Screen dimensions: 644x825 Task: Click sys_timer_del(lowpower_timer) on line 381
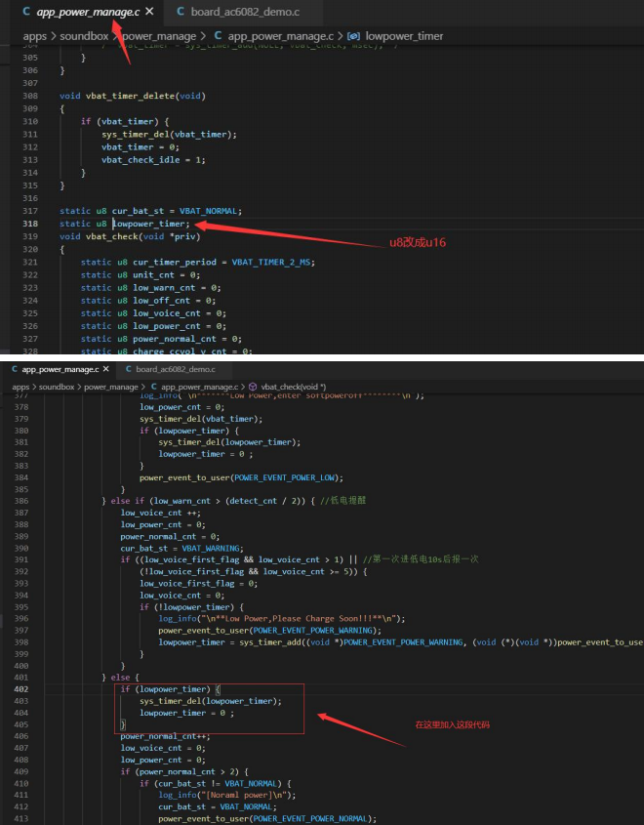pos(229,442)
